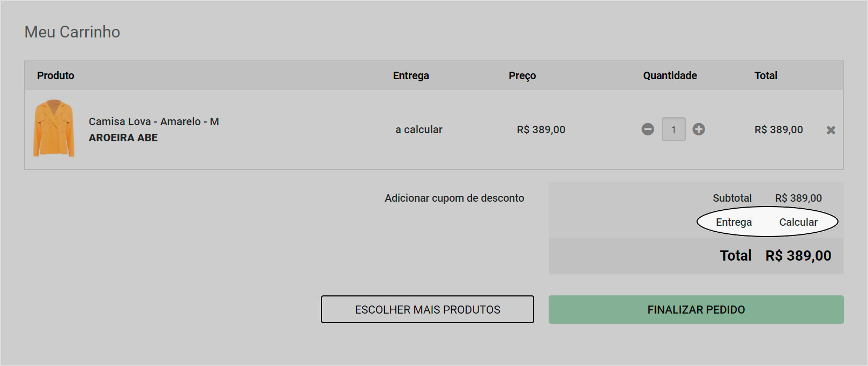The image size is (868, 366).
Task: Click the AROEIRA ABE brand name
Action: click(123, 138)
